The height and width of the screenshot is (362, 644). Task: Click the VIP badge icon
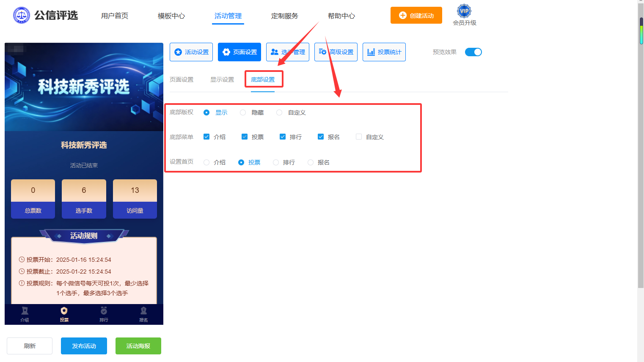464,11
